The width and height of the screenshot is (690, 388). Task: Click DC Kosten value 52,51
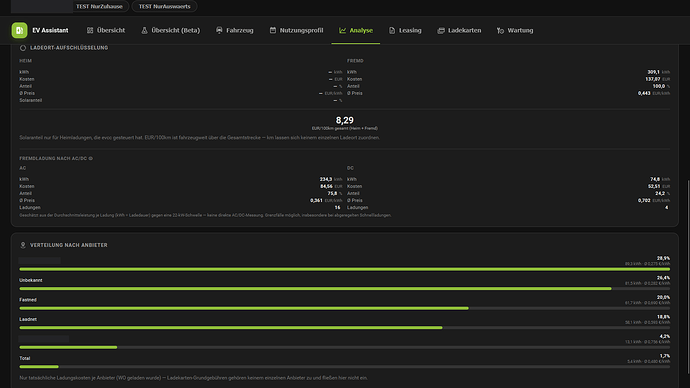coord(654,187)
